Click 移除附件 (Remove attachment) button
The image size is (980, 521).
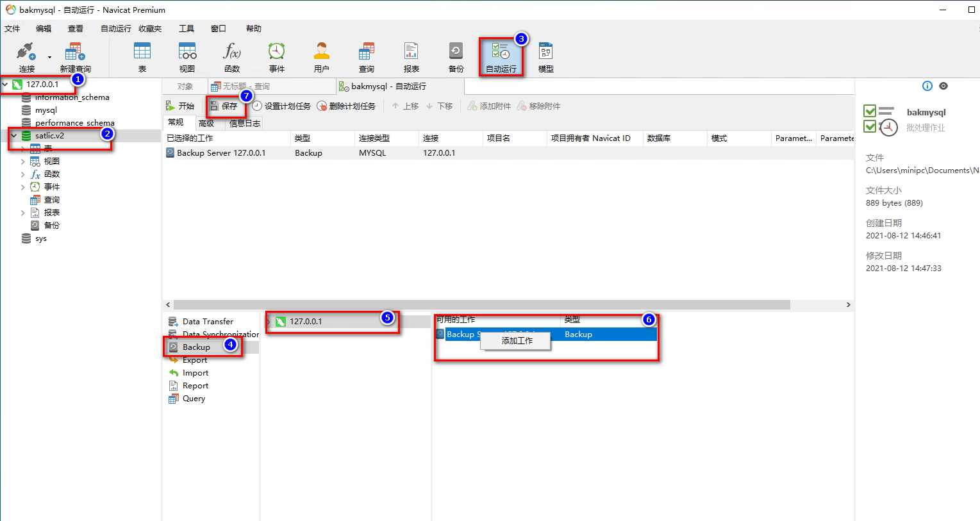coord(538,106)
